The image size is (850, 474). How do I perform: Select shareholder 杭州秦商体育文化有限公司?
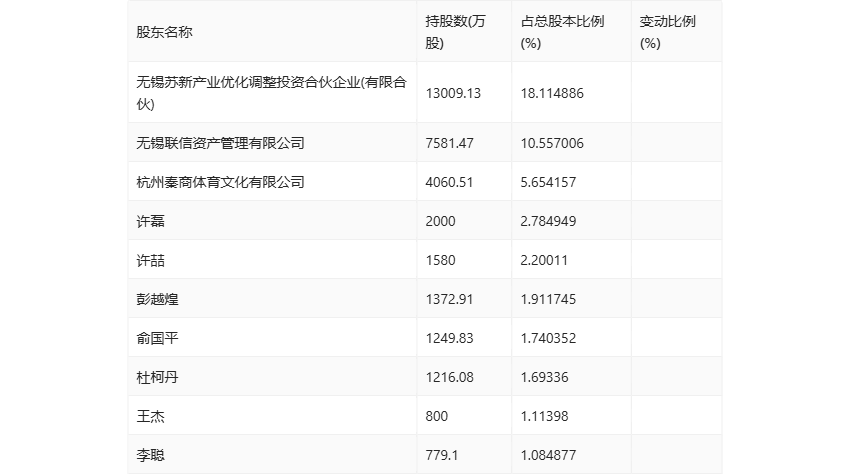[x=220, y=182]
